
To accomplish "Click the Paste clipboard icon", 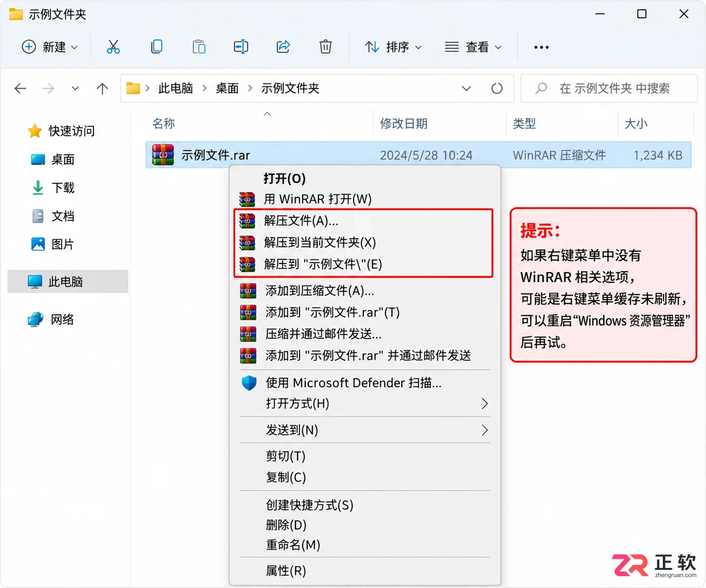I will point(199,47).
